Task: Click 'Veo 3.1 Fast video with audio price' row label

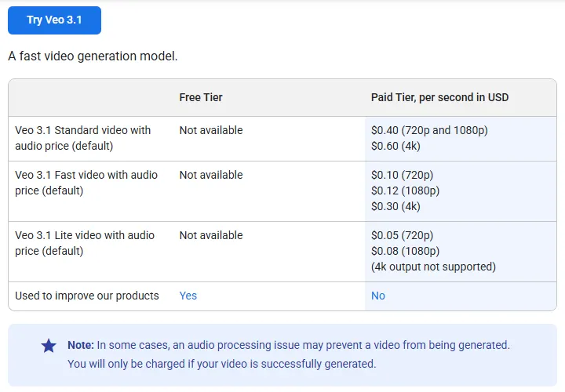Action: (86, 183)
